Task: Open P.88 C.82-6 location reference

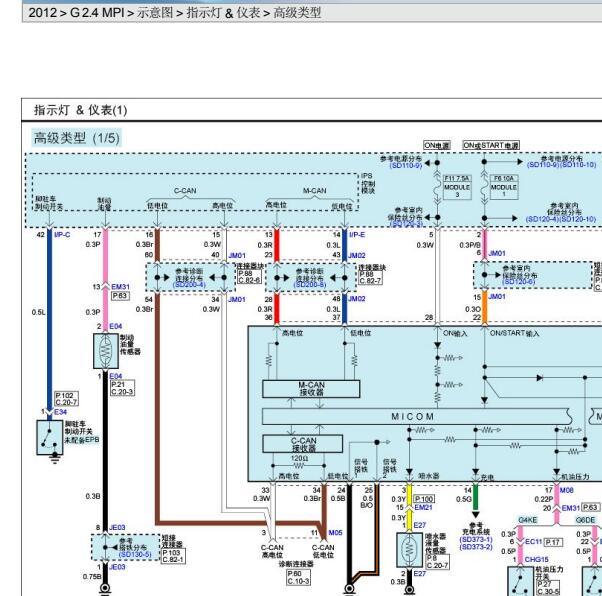Action: point(250,277)
